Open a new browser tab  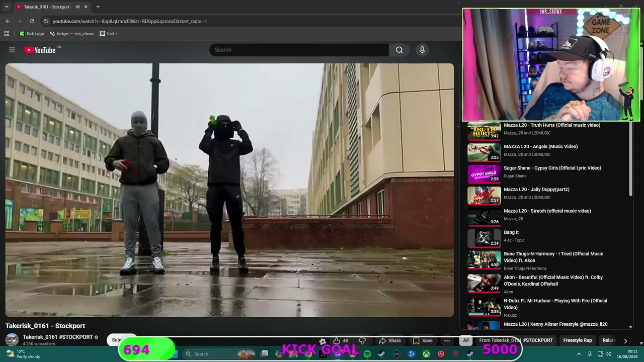tap(98, 7)
